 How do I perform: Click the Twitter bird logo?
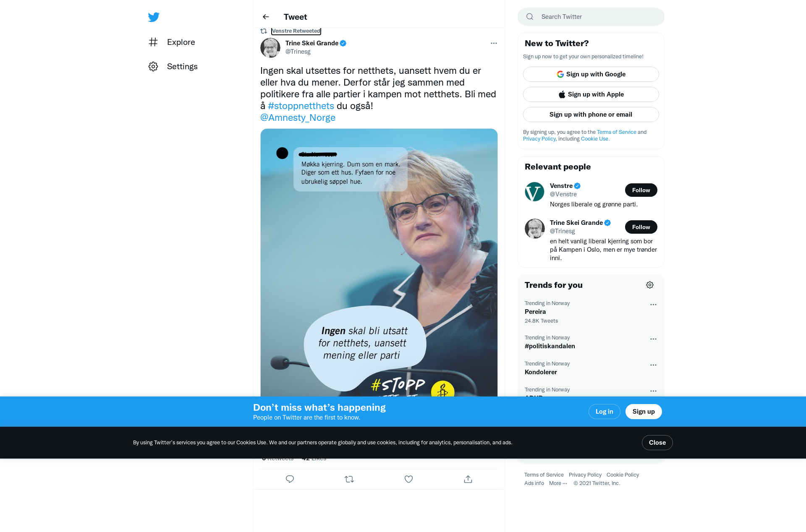154,17
